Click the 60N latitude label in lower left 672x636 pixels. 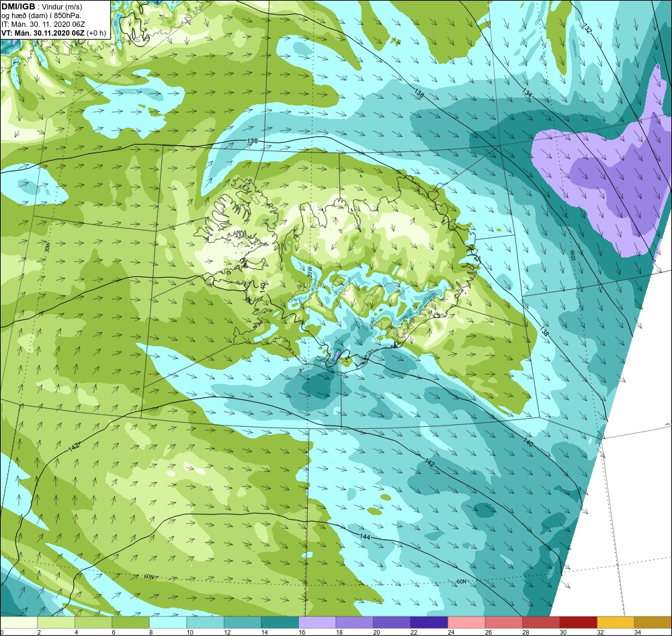[149, 576]
